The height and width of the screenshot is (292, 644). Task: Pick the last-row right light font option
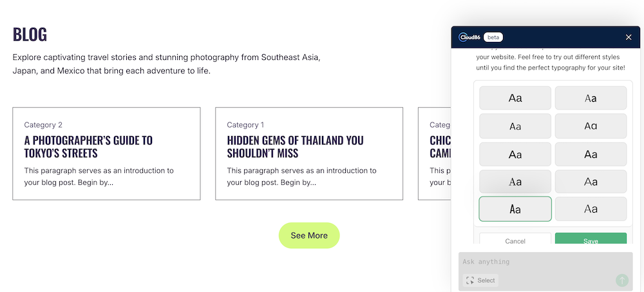click(x=591, y=209)
